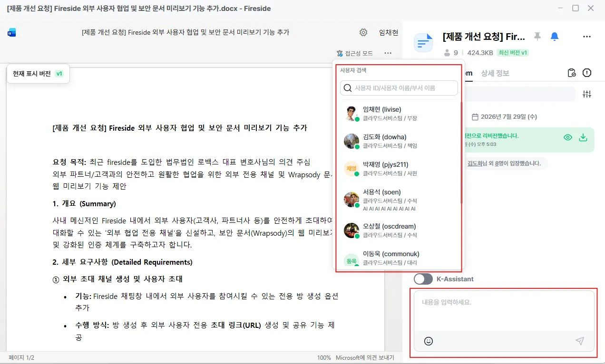This screenshot has width=605, height=364.
Task: Open the clipboard check icon
Action: pos(572,73)
